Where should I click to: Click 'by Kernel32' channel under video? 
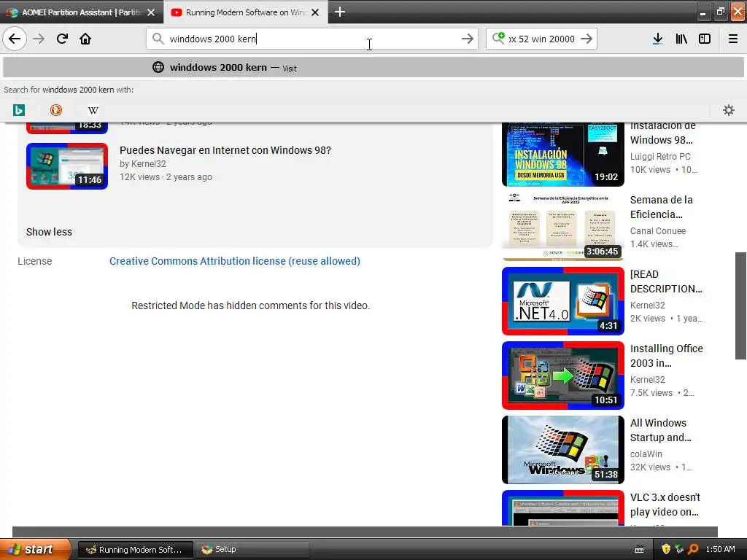click(143, 164)
